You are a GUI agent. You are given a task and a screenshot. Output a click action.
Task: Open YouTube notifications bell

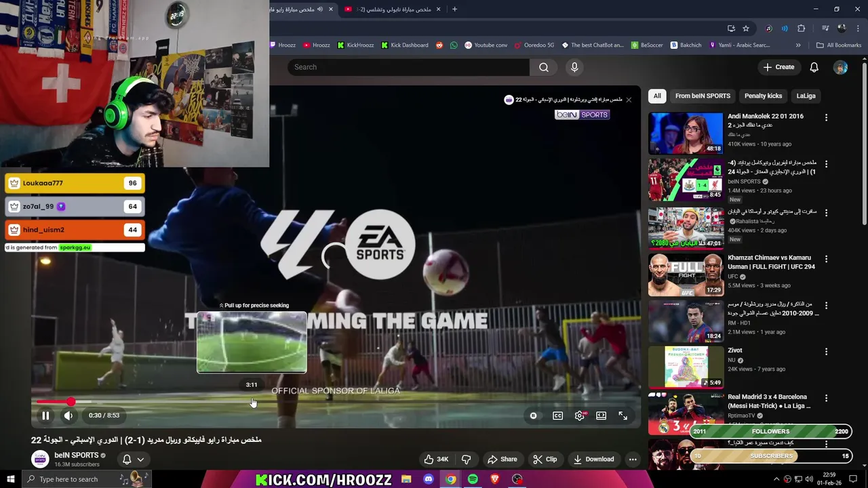(x=814, y=67)
